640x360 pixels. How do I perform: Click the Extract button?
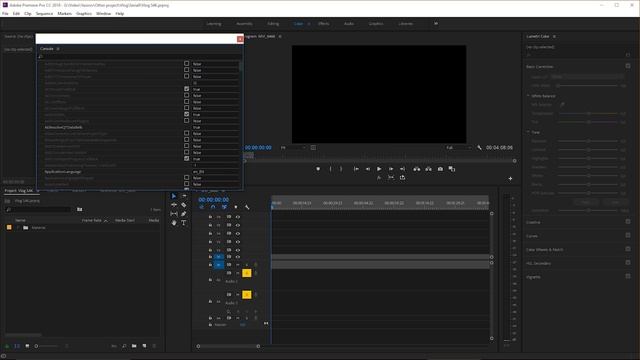[428, 169]
